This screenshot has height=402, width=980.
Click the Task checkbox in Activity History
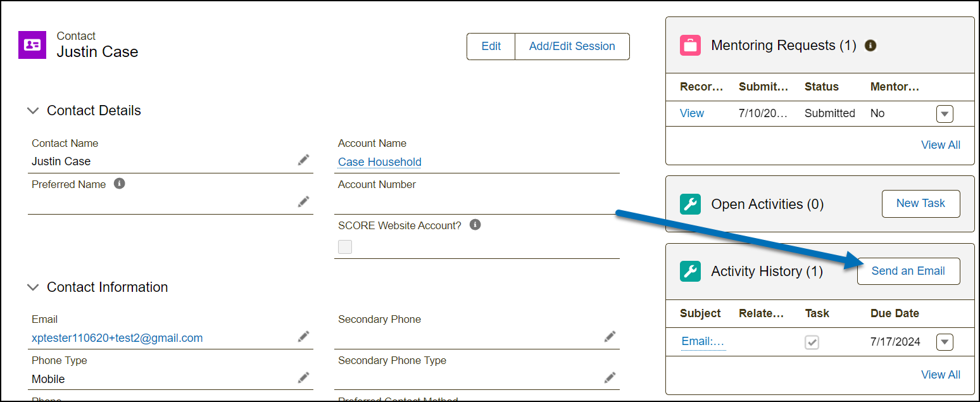[x=812, y=342]
